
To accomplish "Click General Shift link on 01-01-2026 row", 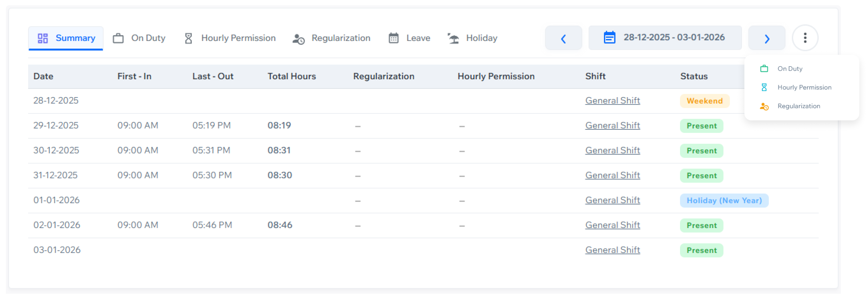I will (x=613, y=200).
